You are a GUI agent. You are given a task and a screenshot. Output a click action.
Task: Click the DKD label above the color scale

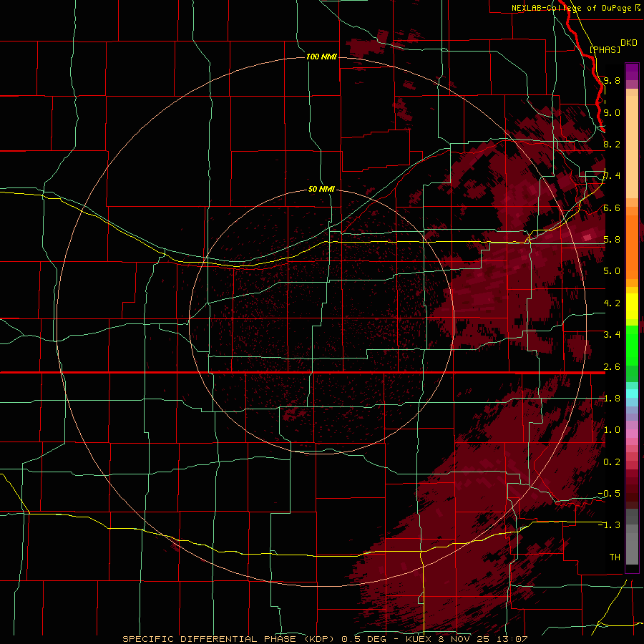point(629,43)
